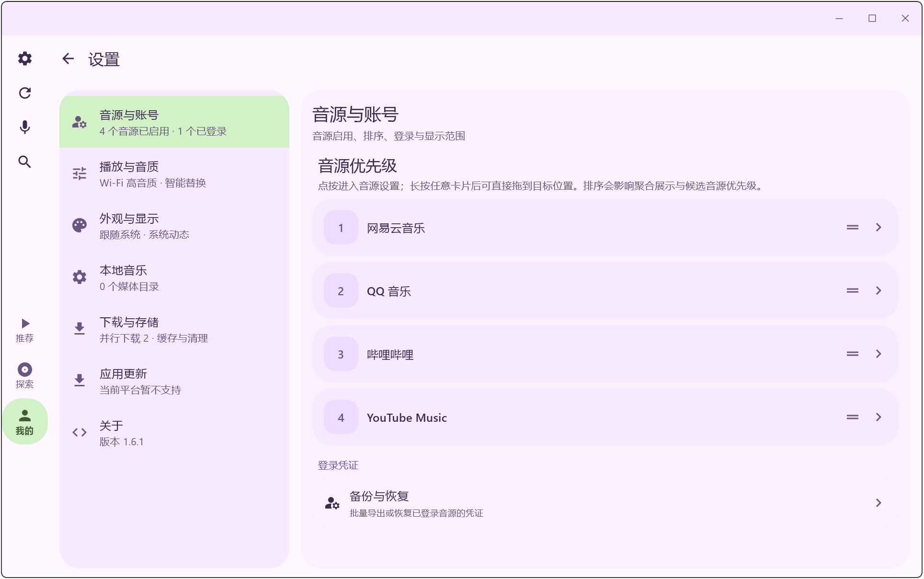Go to the 推荐 page
The image size is (924, 579).
(25, 331)
